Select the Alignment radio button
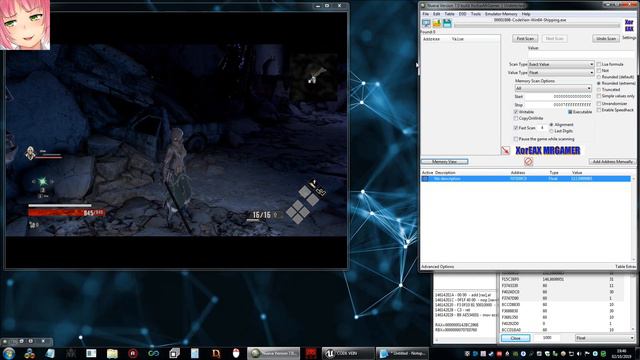 (x=551, y=124)
